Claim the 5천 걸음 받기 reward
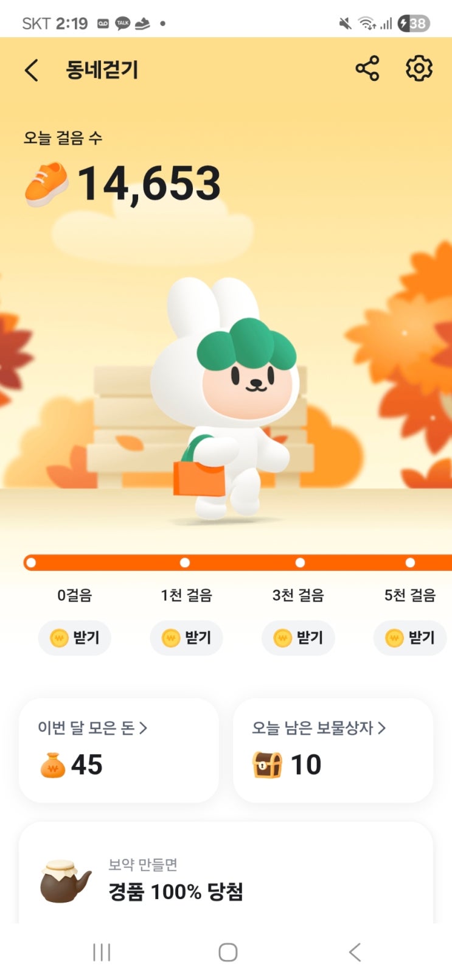 click(410, 638)
